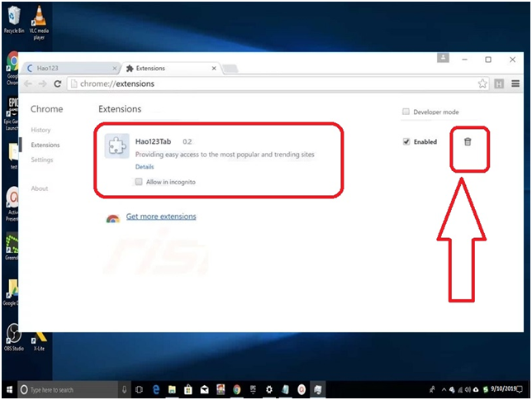Follow the Get more extensions link
Viewport: 532px width, 400px height.
tap(161, 217)
